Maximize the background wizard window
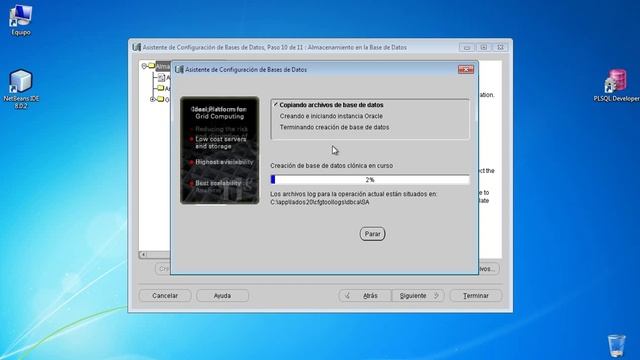This screenshot has width=640, height=360. [x=484, y=47]
